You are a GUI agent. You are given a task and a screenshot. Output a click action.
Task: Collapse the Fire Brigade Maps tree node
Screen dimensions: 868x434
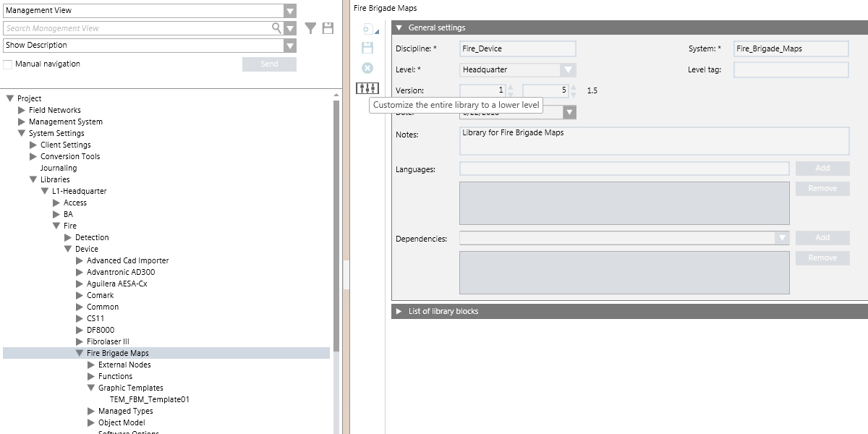(80, 353)
